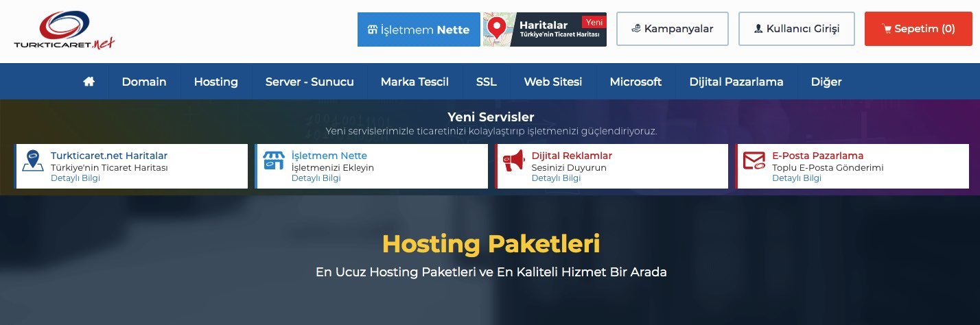Image resolution: width=980 pixels, height=325 pixels.
Task: Open the Dijital Pazarlama menu
Action: pyautogui.click(x=736, y=82)
